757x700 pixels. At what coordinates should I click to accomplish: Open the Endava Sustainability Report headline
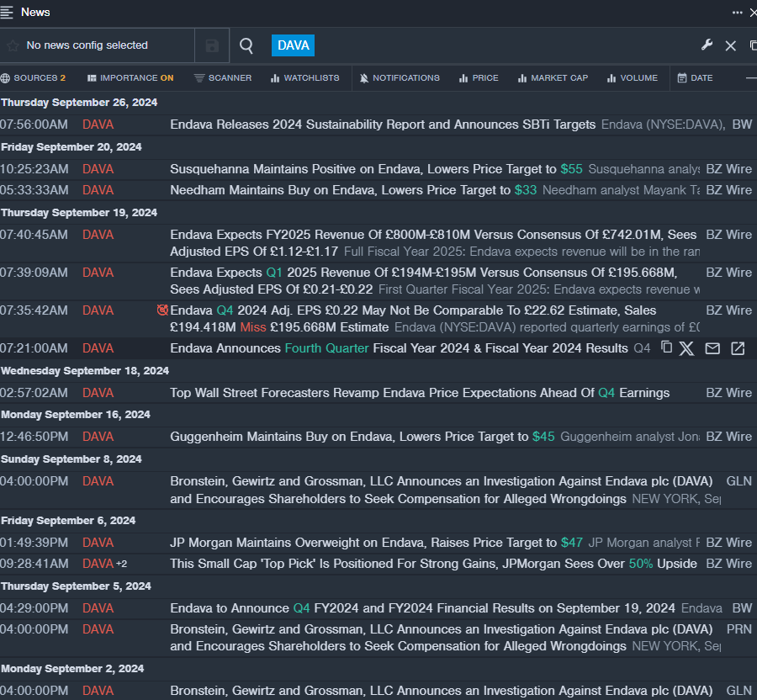[383, 125]
